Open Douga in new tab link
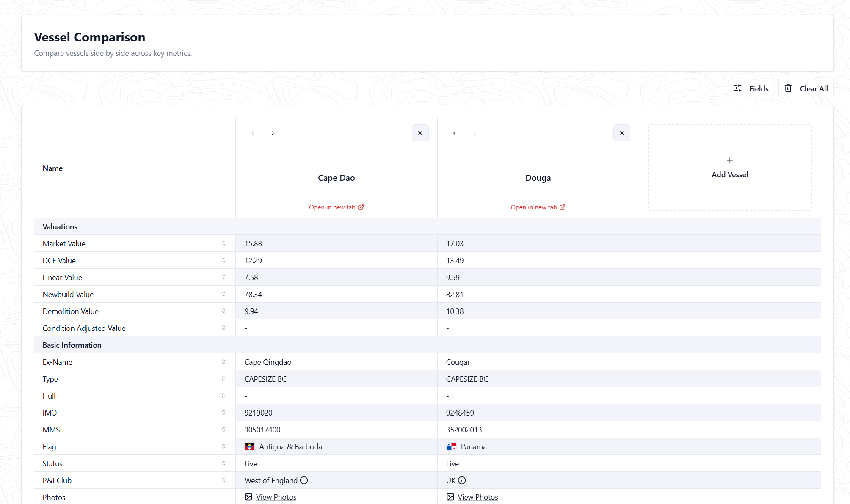The width and height of the screenshot is (850, 504). point(538,207)
